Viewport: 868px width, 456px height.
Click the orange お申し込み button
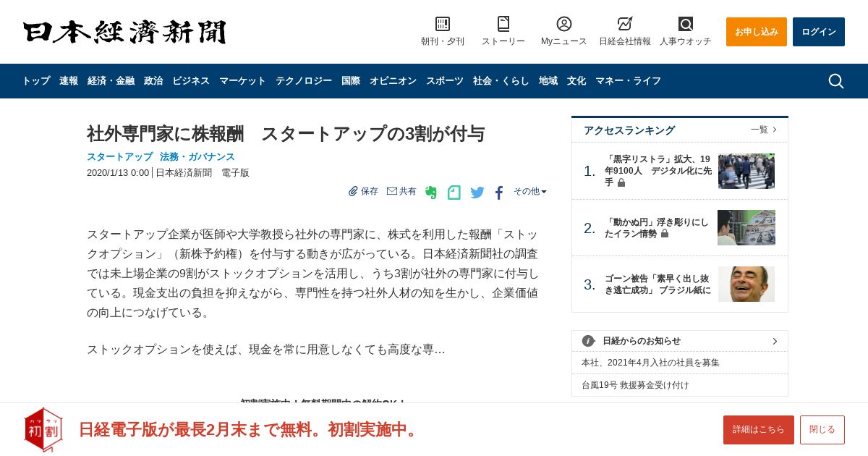pyautogui.click(x=757, y=32)
